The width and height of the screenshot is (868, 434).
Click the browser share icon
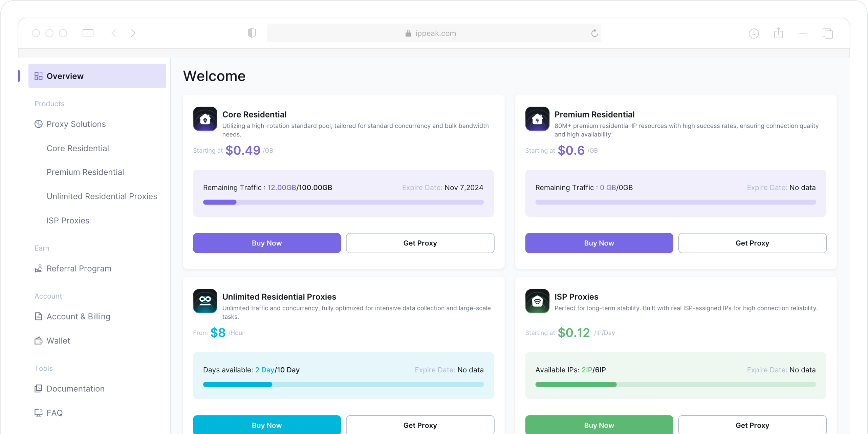[778, 33]
